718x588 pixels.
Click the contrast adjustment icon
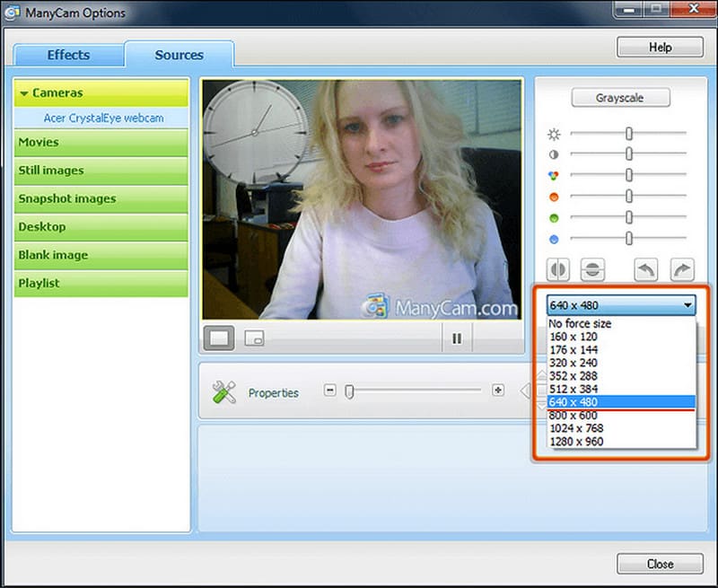click(555, 154)
